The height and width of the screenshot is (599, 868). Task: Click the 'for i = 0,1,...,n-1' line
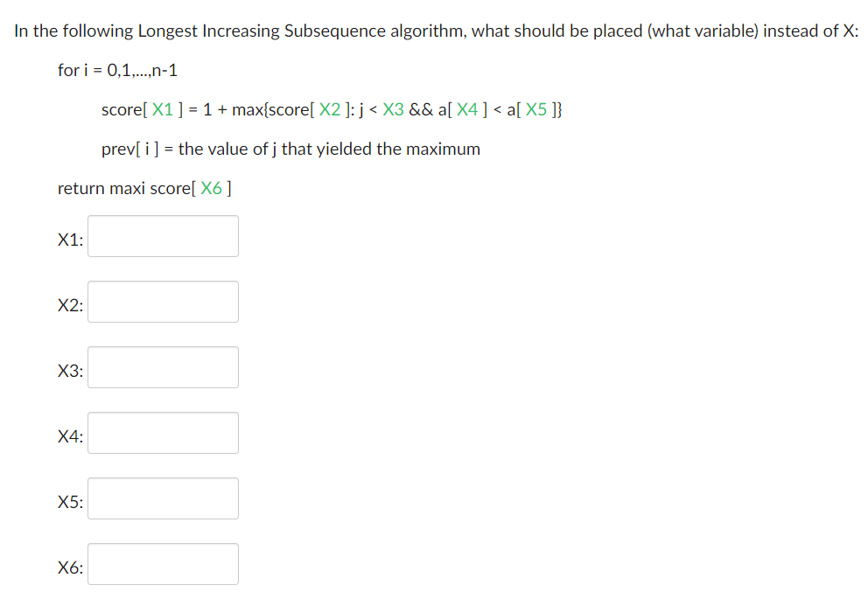pyautogui.click(x=117, y=70)
